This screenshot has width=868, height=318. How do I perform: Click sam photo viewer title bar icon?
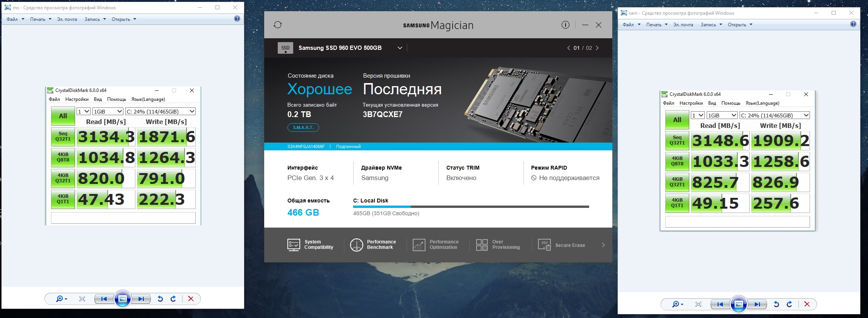tap(624, 13)
